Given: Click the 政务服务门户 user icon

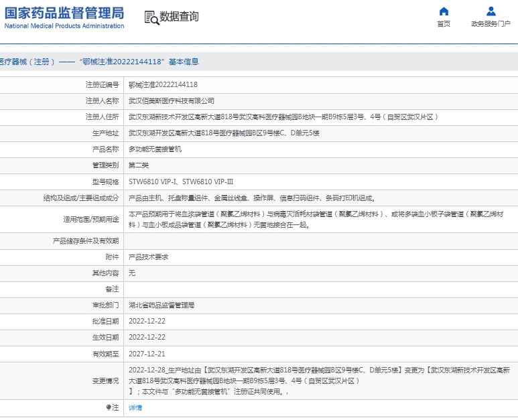Looking at the screenshot, I should tap(491, 11).
